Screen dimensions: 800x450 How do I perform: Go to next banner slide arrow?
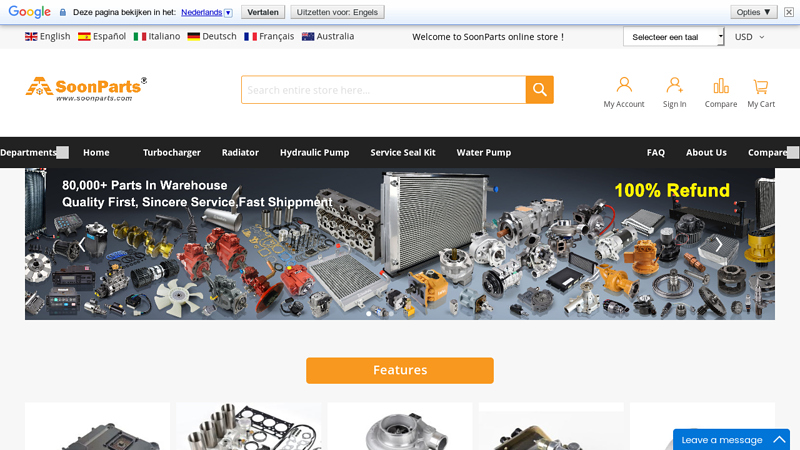[x=718, y=244]
